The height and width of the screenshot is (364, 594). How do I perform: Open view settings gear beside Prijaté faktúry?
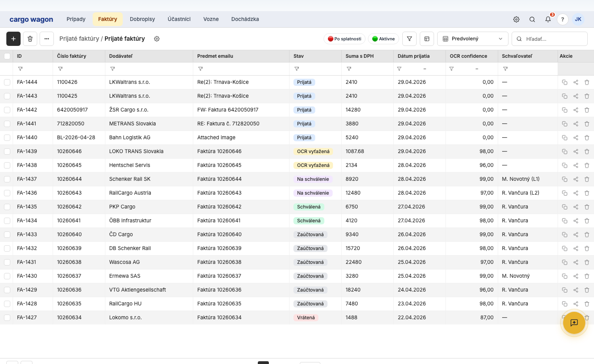[157, 39]
